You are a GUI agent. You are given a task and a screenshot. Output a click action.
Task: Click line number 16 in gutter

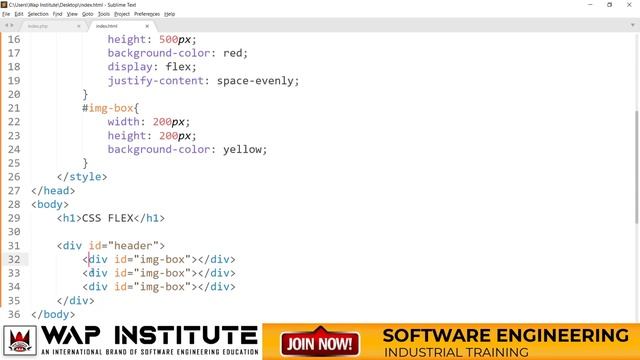(14, 40)
